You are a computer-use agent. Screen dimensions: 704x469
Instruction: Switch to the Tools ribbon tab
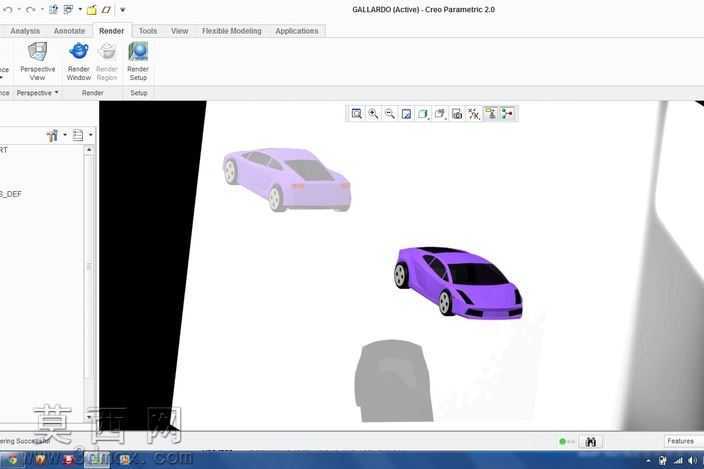pyautogui.click(x=148, y=31)
